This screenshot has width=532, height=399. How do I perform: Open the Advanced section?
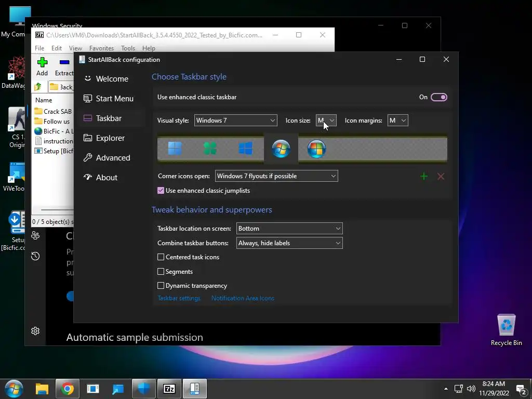[112, 157]
